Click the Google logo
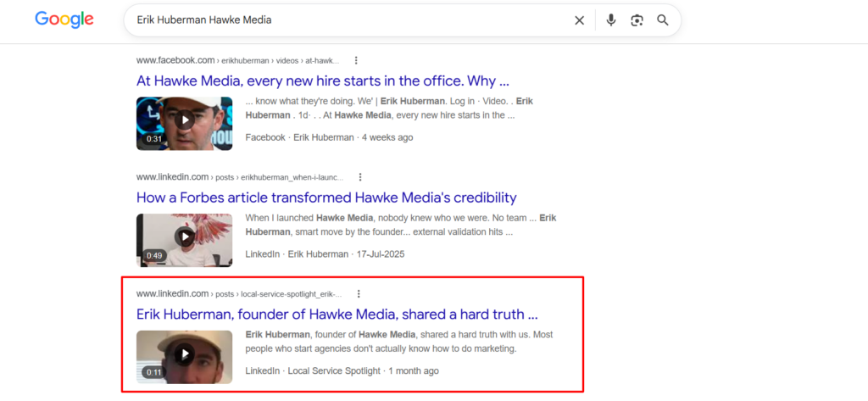The image size is (868, 401). pyautogui.click(x=64, y=19)
